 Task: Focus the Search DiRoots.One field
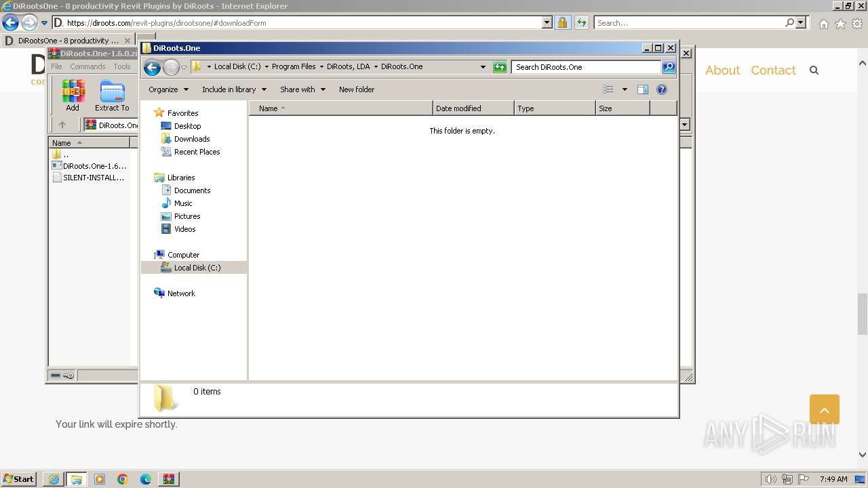(587, 67)
